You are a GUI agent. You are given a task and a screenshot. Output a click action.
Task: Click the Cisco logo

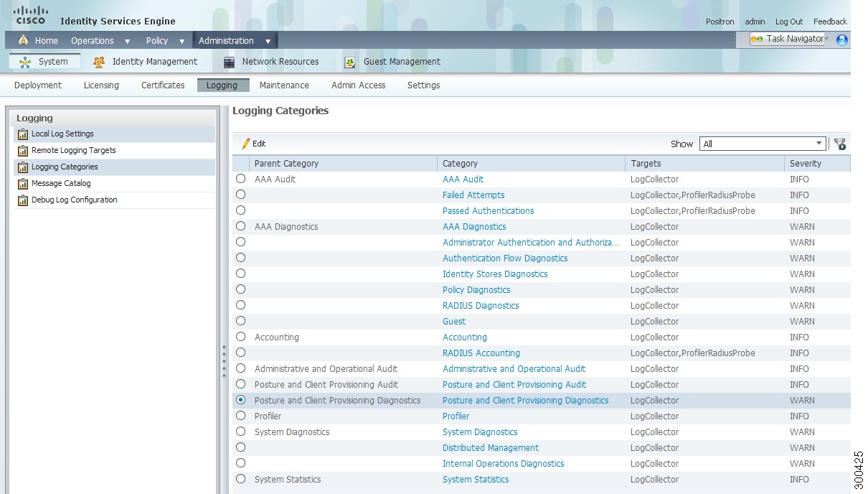pyautogui.click(x=30, y=14)
